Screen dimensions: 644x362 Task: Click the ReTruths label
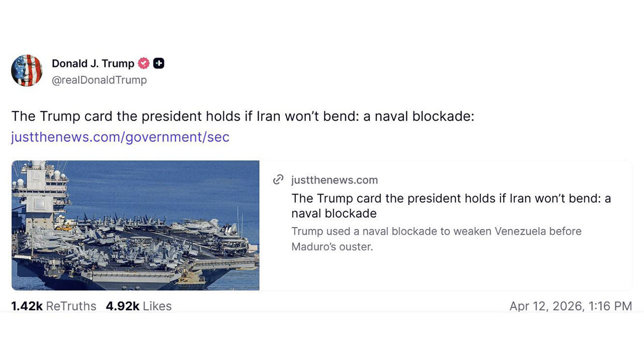pyautogui.click(x=71, y=306)
